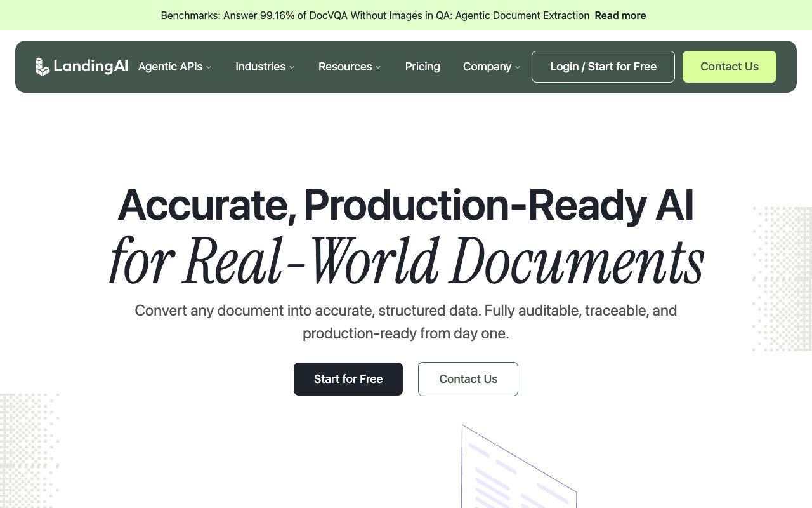Expand the Industries menu chevron

[x=292, y=67]
